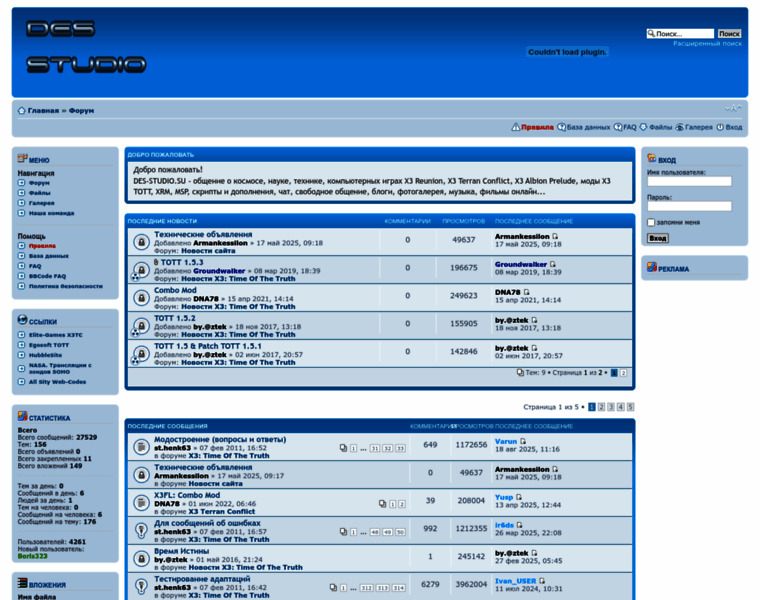Open Для сообщений об ошибках topic
760x600 pixels.
[x=207, y=523]
